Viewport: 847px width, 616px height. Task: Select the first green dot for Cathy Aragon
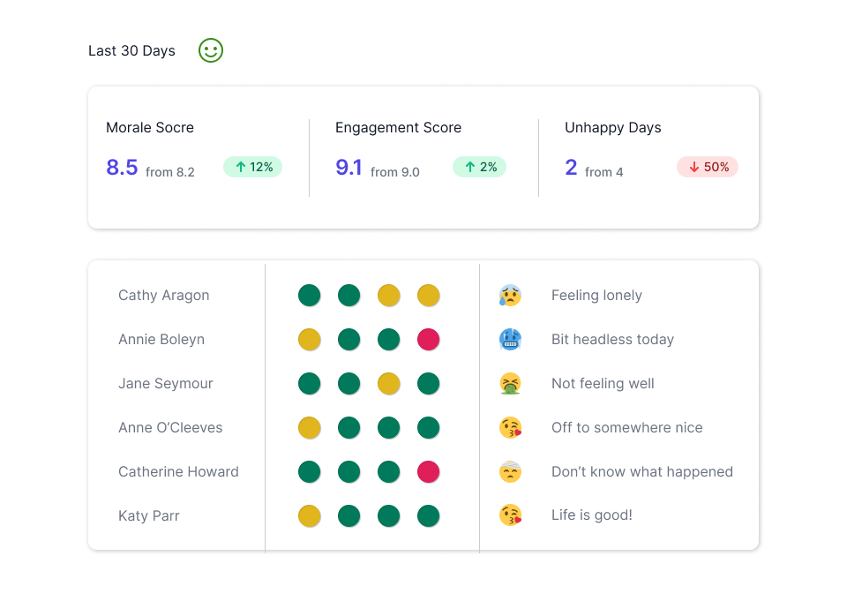pyautogui.click(x=310, y=296)
